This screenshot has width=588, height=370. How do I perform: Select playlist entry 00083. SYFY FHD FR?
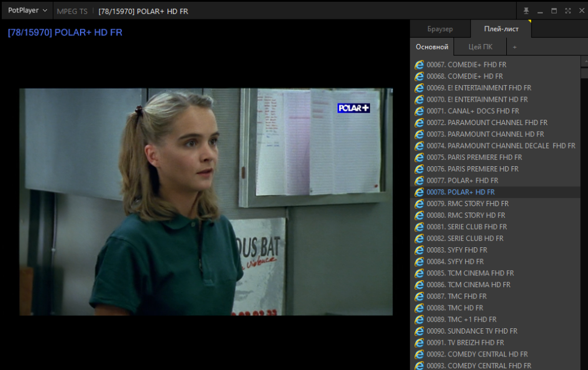pyautogui.click(x=495, y=250)
